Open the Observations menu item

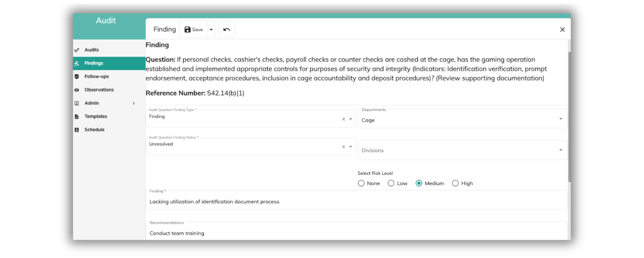tap(99, 90)
